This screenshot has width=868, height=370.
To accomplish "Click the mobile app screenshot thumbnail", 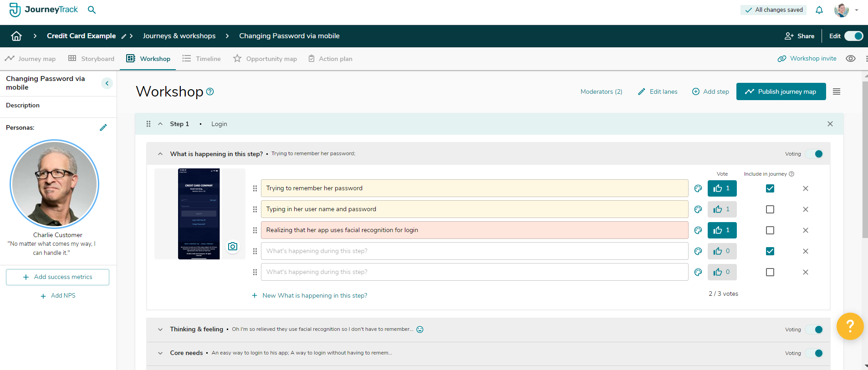I will click(199, 214).
